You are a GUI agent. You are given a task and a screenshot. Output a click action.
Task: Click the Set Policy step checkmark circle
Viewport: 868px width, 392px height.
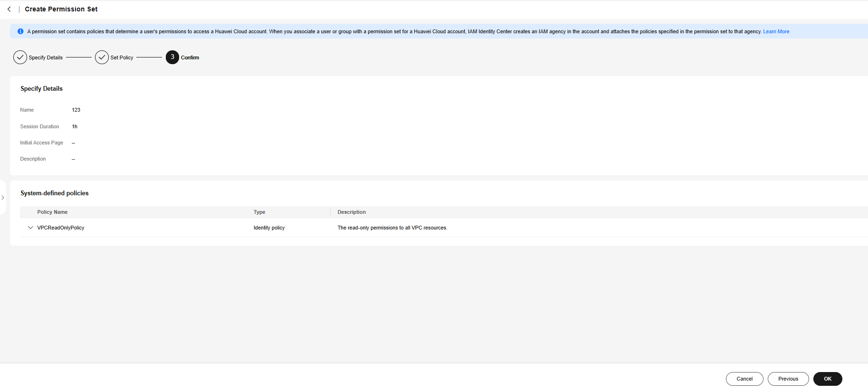102,57
